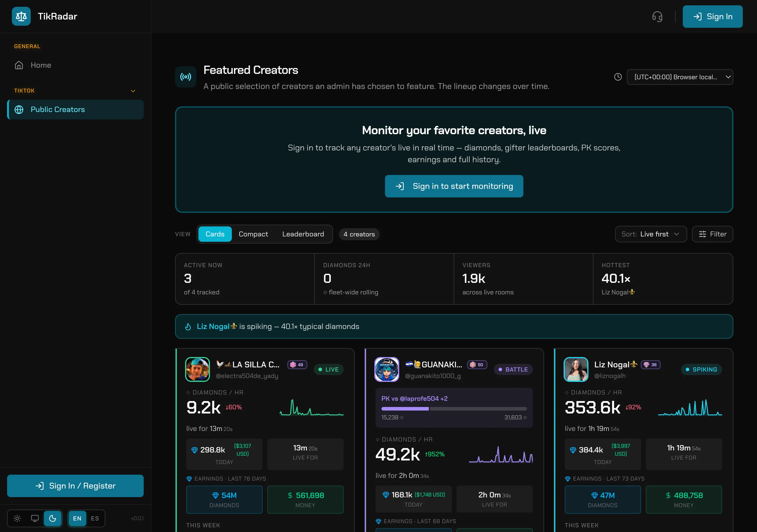The height and width of the screenshot is (532, 757).
Task: Click the dollar icon beside 561,698 money
Action: point(290,495)
